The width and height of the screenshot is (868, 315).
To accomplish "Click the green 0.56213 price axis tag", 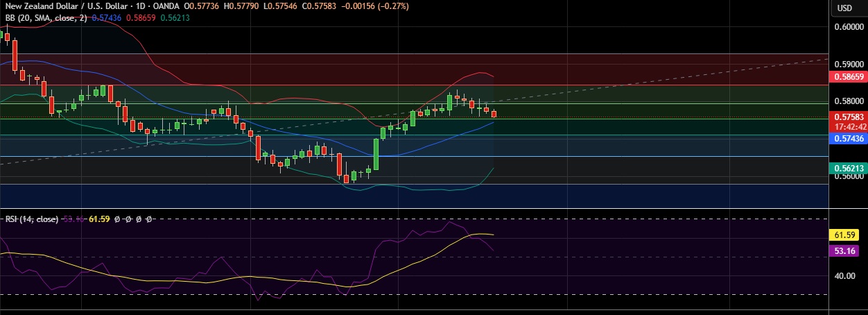I will click(848, 168).
